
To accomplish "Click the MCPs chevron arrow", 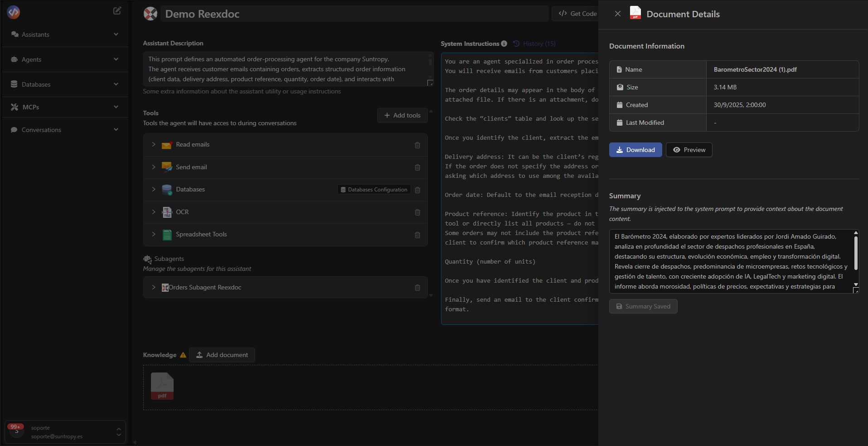I will (x=116, y=107).
